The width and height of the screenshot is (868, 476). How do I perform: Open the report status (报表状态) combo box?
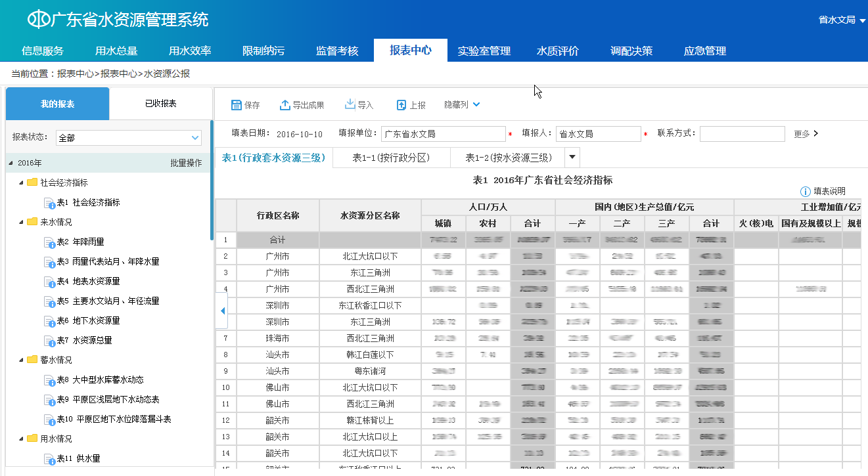point(128,138)
